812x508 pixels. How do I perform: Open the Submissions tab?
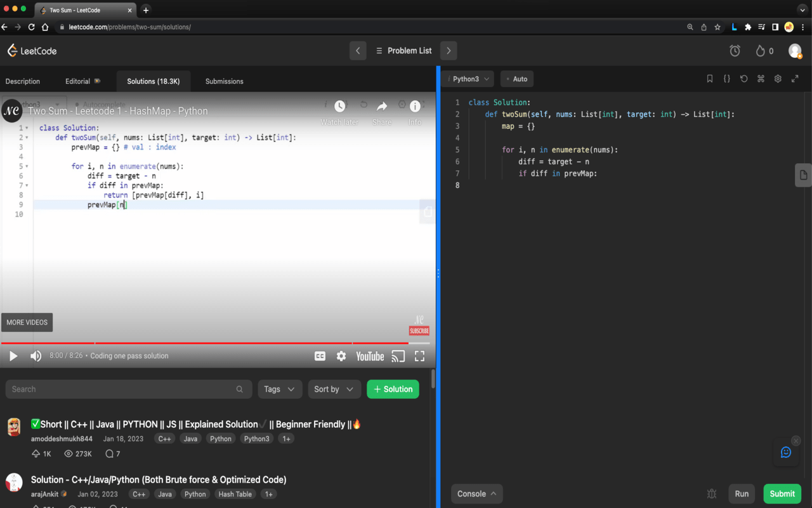pyautogui.click(x=225, y=81)
